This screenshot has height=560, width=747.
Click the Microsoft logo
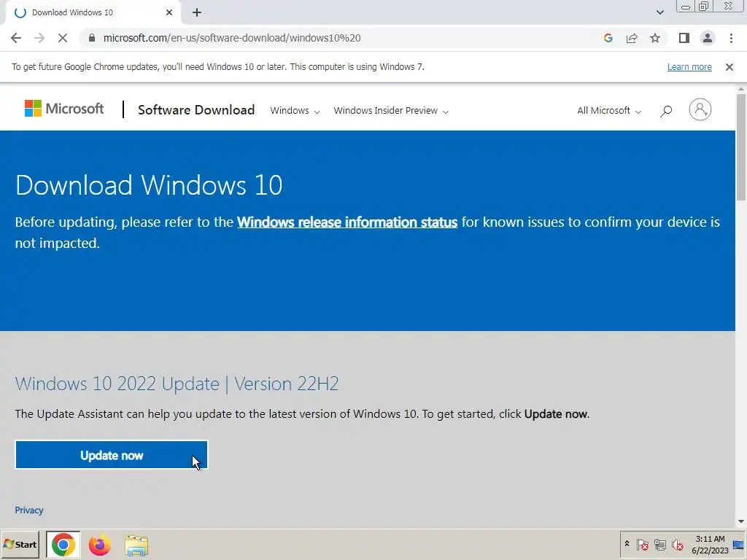pos(64,109)
